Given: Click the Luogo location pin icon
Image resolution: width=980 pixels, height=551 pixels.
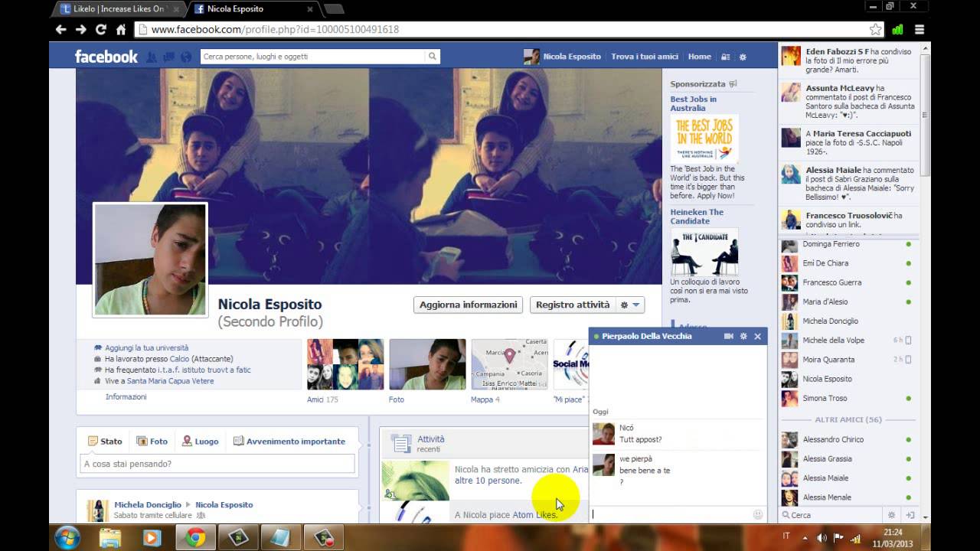Looking at the screenshot, I should point(186,441).
